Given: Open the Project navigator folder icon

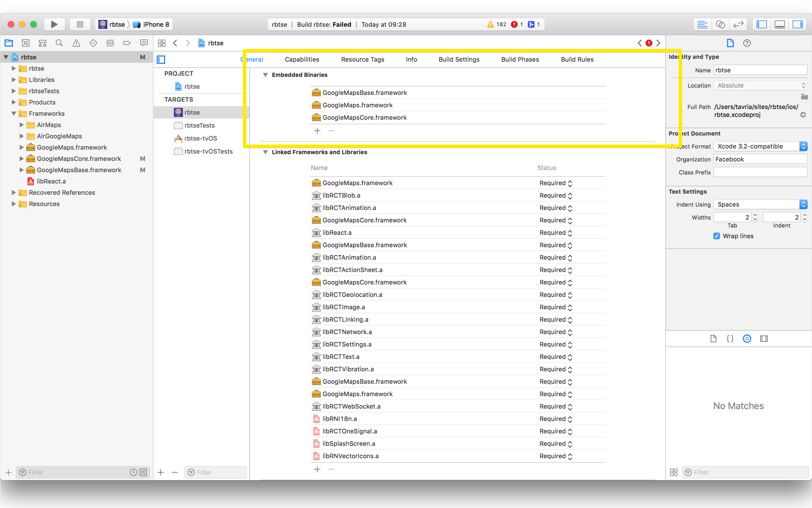Looking at the screenshot, I should (x=9, y=43).
